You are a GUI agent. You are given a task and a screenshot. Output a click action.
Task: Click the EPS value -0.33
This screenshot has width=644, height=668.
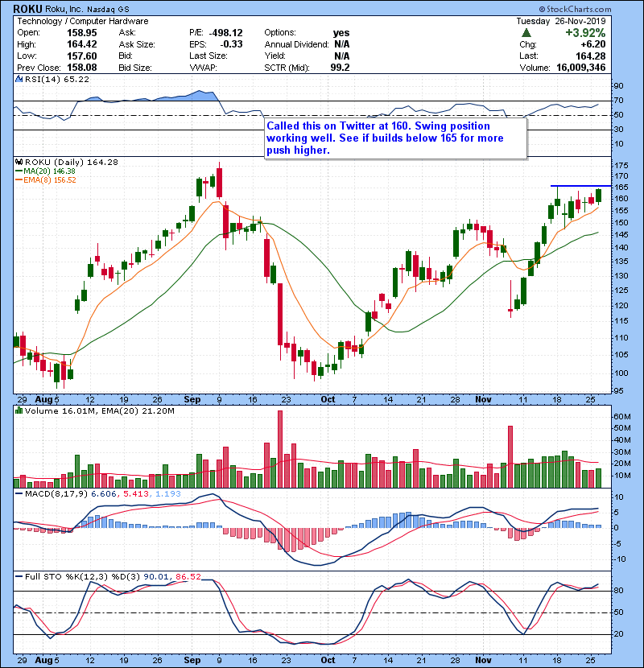pyautogui.click(x=231, y=44)
